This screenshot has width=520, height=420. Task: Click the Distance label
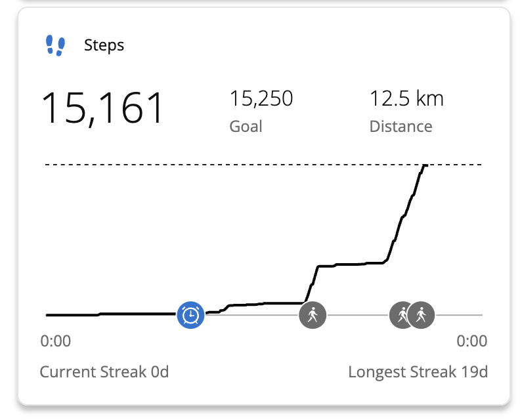[x=401, y=126]
